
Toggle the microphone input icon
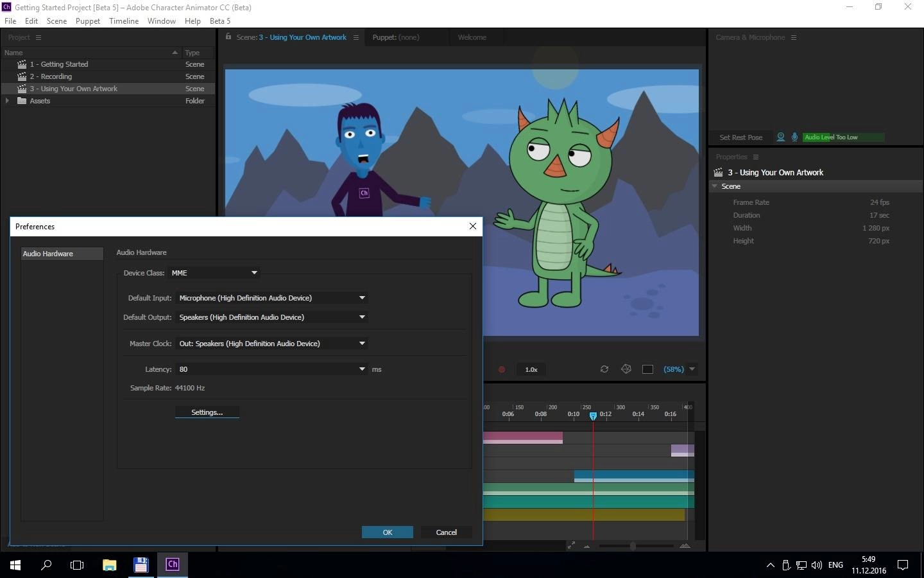click(x=794, y=137)
